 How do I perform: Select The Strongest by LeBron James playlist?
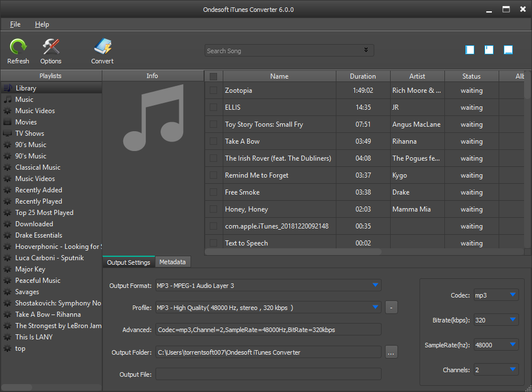point(51,326)
